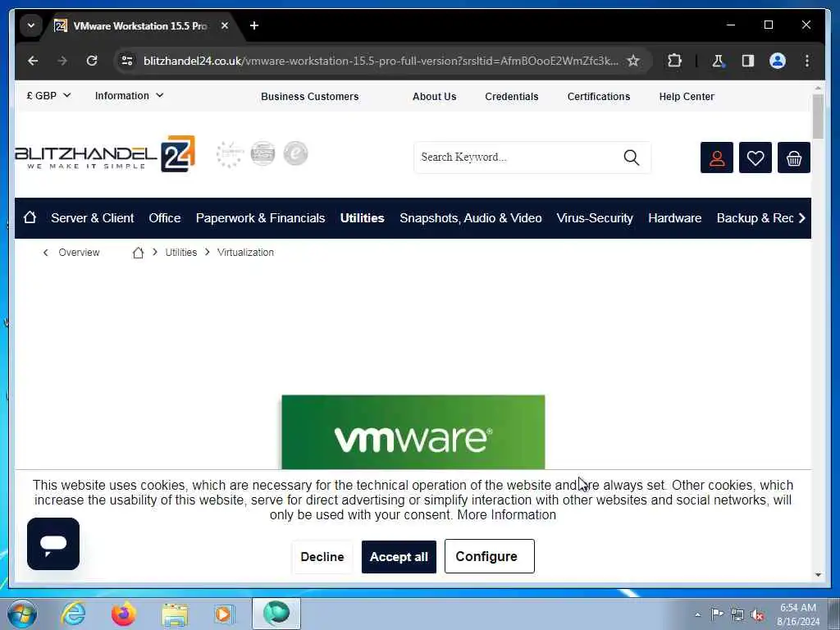The image size is (840, 630).
Task: Click the Blitzhandel24 logo
Action: click(105, 154)
